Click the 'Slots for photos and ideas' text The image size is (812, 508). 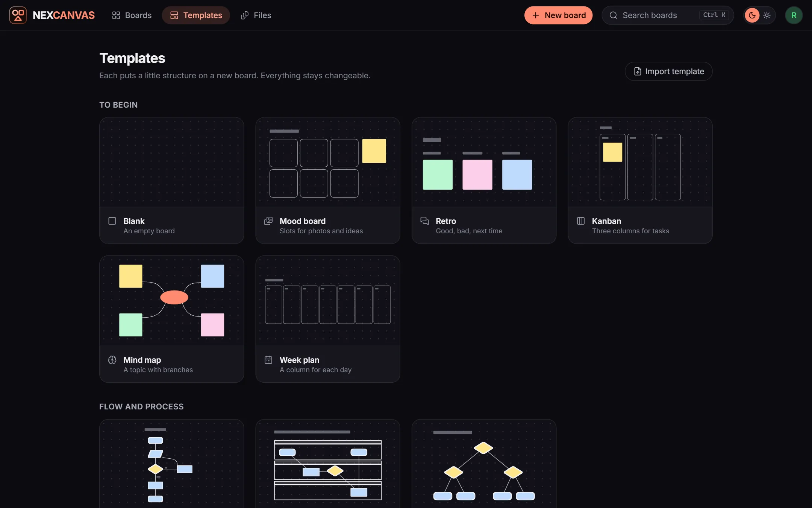321,231
